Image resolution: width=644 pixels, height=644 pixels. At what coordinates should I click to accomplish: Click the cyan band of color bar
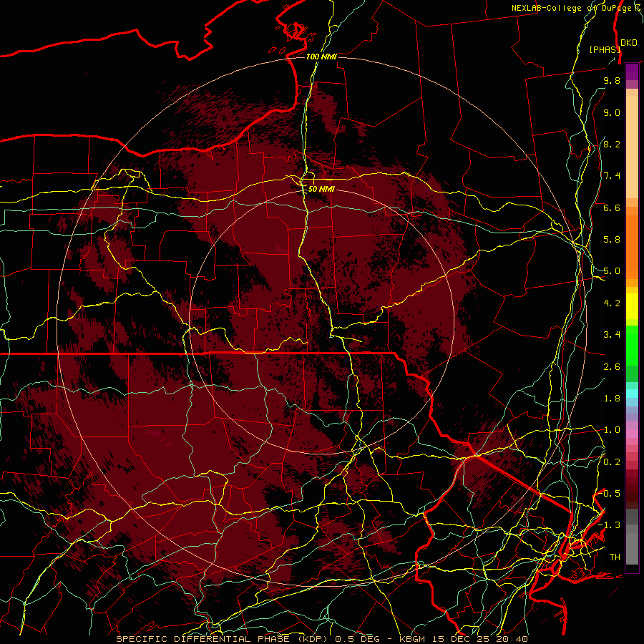[x=632, y=394]
